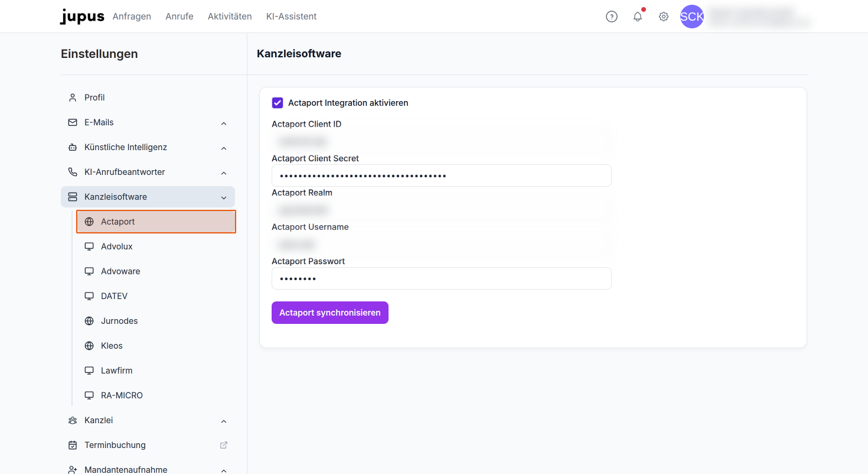The height and width of the screenshot is (474, 868).
Task: Click the E-Mails sidebar label
Action: (99, 122)
